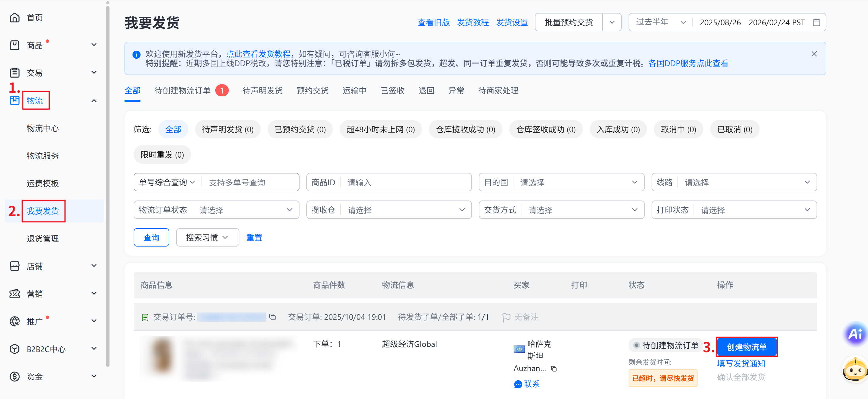Copy the 交易订单号 with the copy icon
868x399 pixels.
[x=272, y=317]
